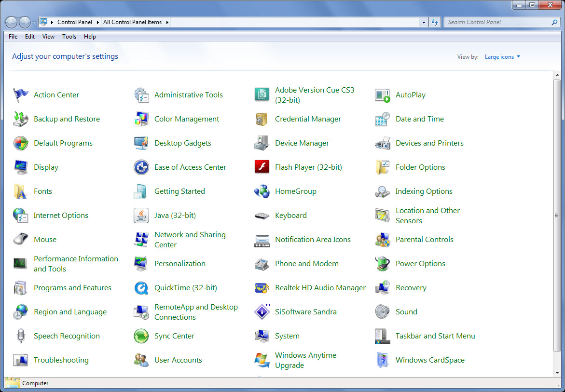565x392 pixels.
Task: Open the Display monitor icon
Action: coord(21,167)
